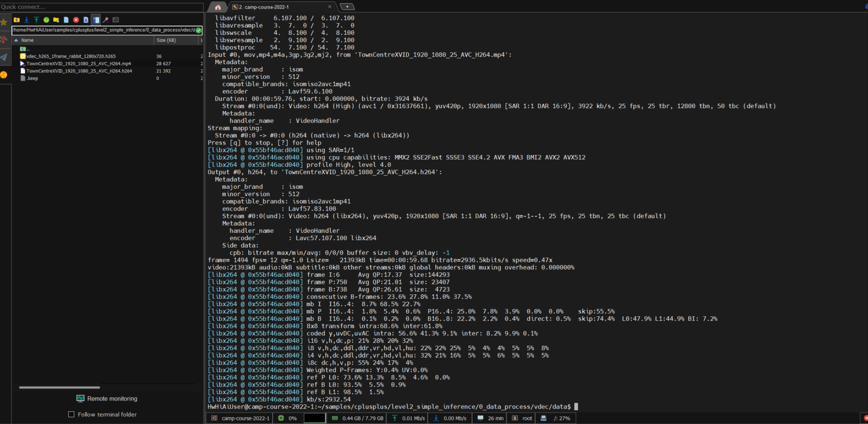The image size is (868, 424).
Task: Click the CPU history graph box
Action: pyautogui.click(x=314, y=418)
